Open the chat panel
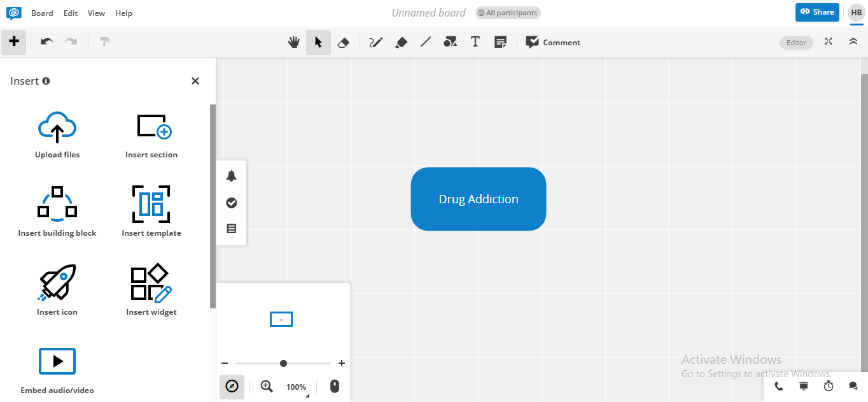The height and width of the screenshot is (402, 868). [853, 386]
